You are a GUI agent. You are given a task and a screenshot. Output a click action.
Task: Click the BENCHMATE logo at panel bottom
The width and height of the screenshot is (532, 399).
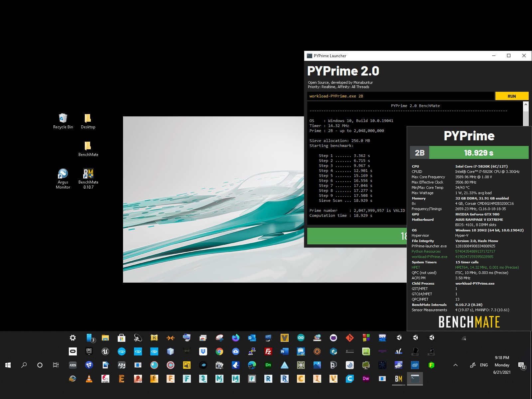point(469,322)
